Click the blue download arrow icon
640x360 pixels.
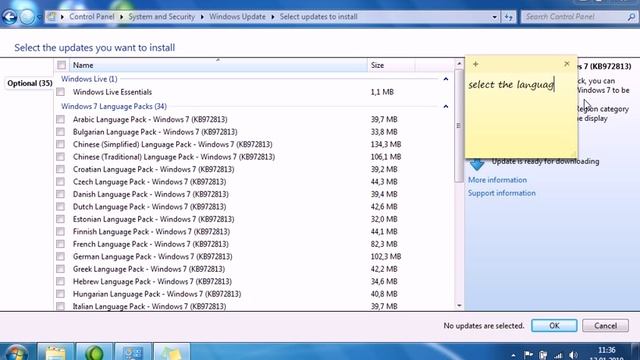pos(476,165)
